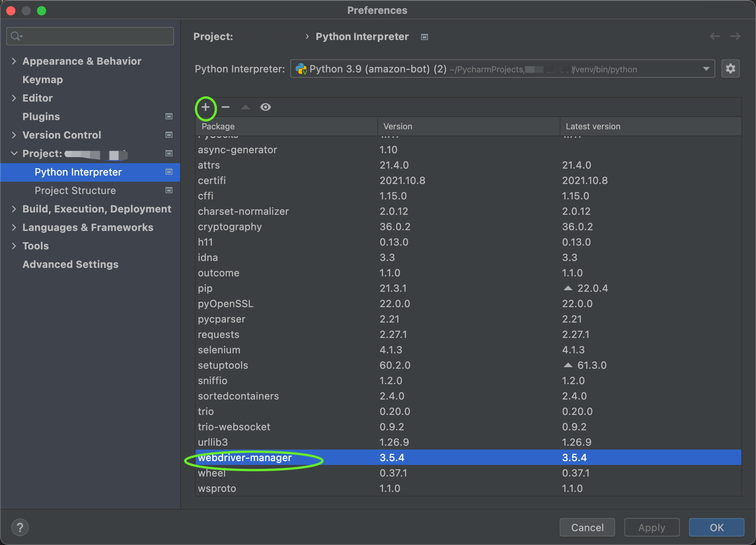Open Project Structure settings
Screen dimensions: 756x545
point(75,191)
